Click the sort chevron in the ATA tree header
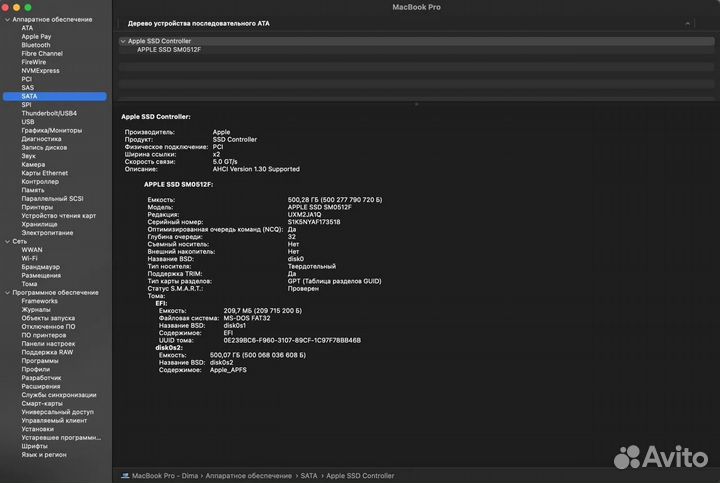 coord(687,23)
